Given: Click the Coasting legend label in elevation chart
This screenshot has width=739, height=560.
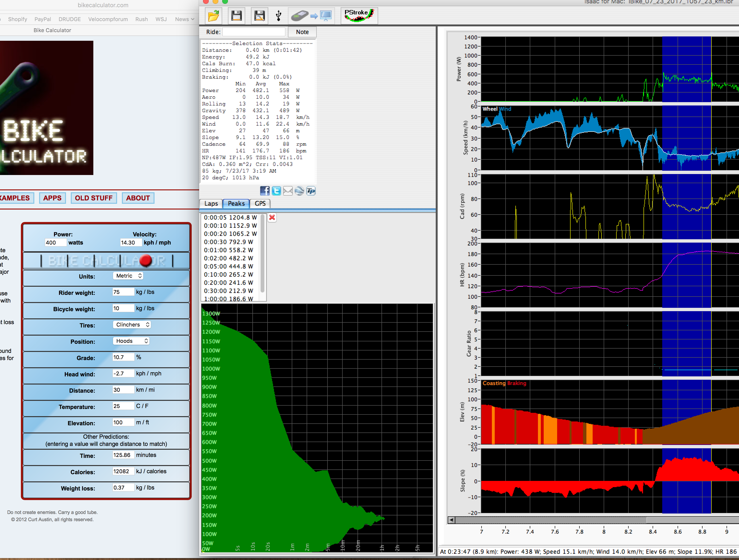Looking at the screenshot, I should click(494, 383).
